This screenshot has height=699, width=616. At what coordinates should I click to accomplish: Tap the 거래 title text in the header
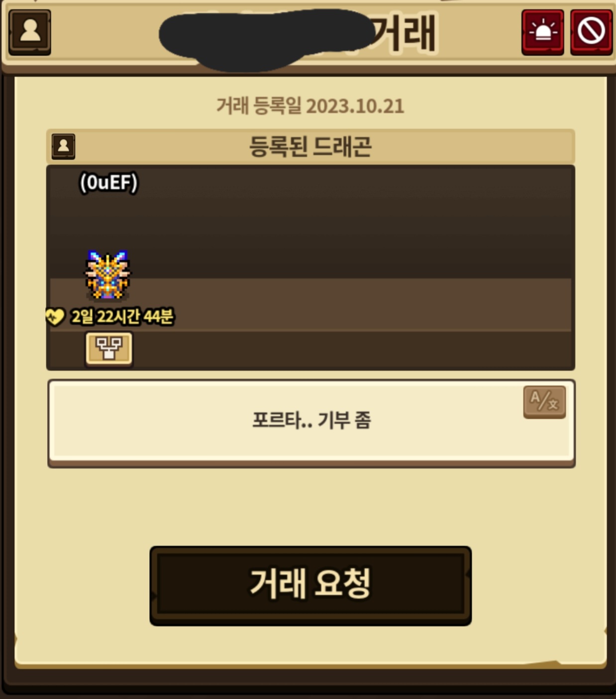coord(404,33)
